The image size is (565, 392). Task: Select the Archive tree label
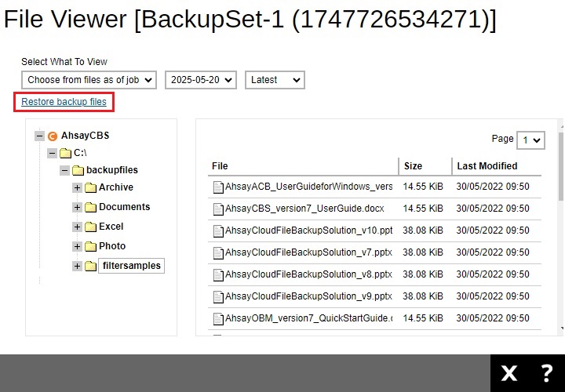[116, 187]
